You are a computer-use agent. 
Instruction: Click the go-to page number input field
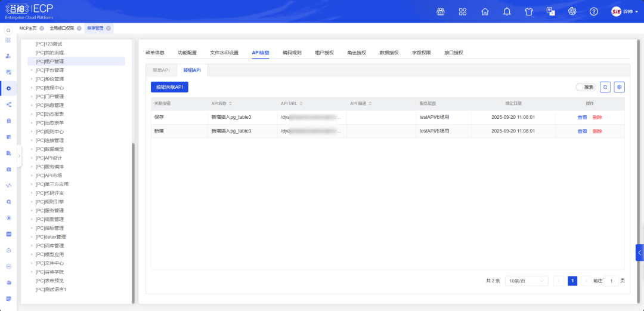click(x=611, y=281)
